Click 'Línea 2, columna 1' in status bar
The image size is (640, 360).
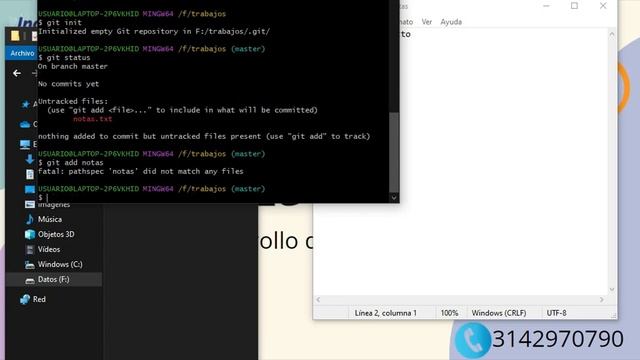click(386, 313)
